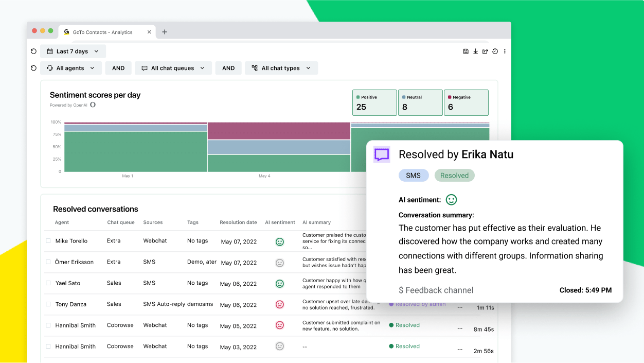Click the save report icon
Screen dimensions: 644x363
tap(466, 51)
